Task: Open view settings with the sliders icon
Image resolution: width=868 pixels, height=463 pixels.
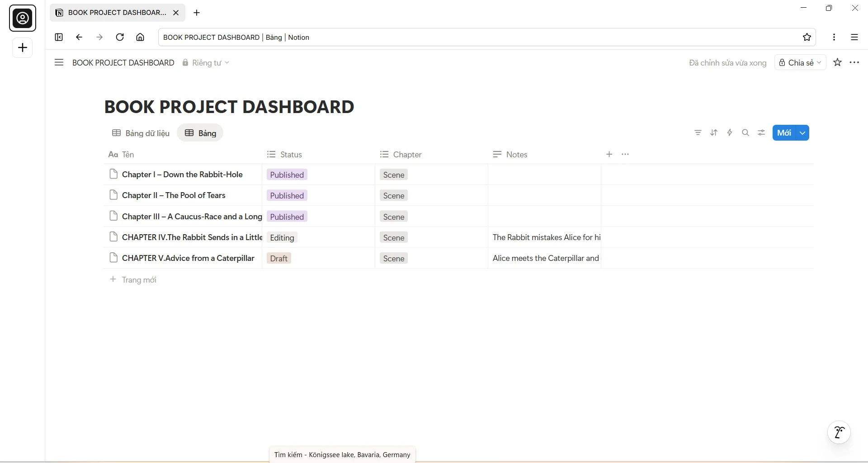Action: point(761,132)
